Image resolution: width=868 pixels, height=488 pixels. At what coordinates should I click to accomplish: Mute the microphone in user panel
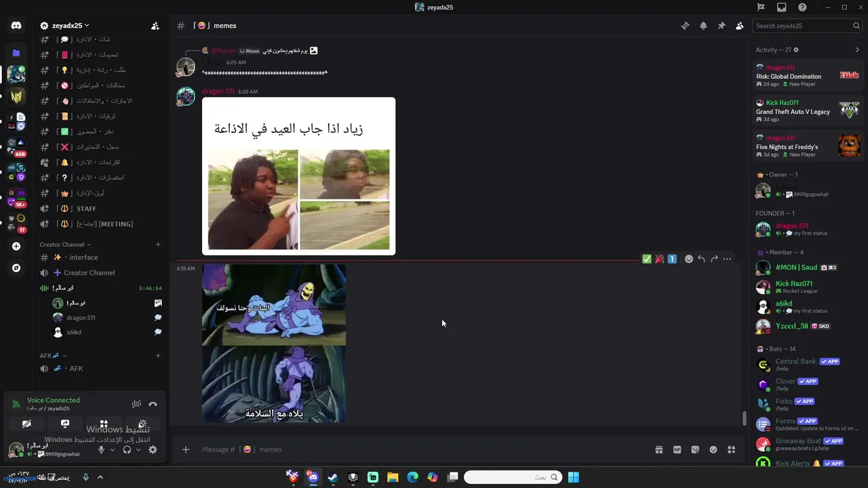click(101, 449)
